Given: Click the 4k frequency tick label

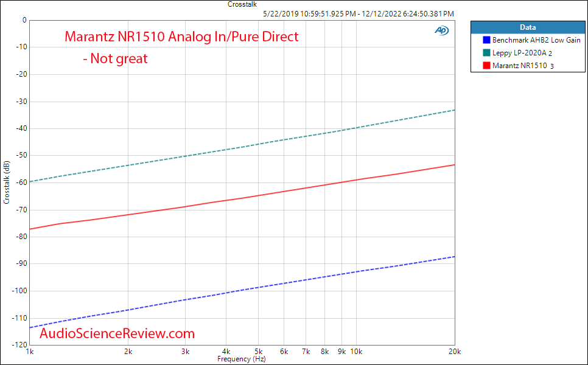Looking at the screenshot, I should 226,352.
